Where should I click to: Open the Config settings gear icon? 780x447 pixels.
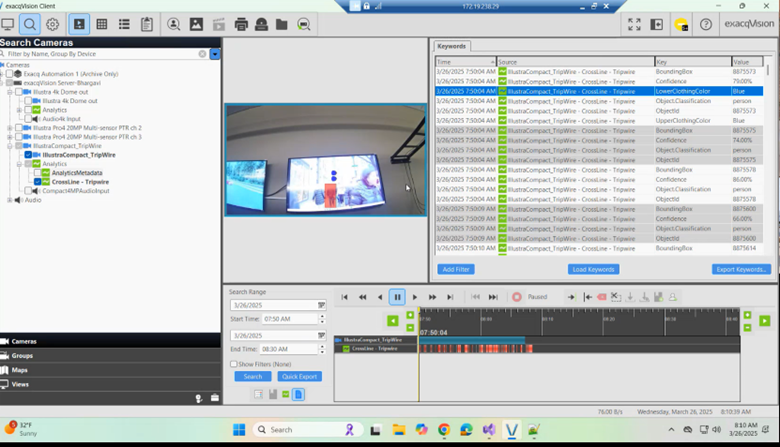pyautogui.click(x=52, y=24)
